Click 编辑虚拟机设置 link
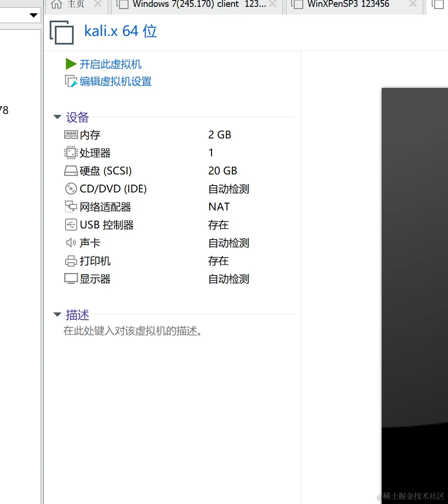 [116, 81]
